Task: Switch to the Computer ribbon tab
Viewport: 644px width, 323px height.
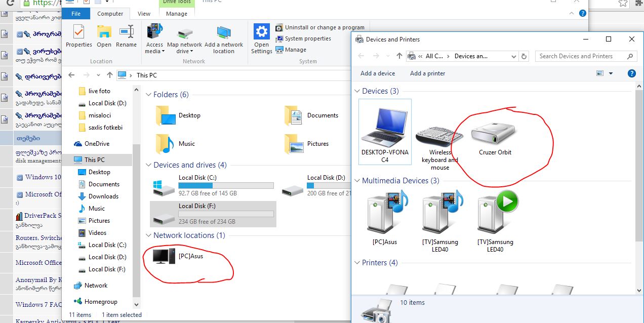Action: pyautogui.click(x=110, y=14)
